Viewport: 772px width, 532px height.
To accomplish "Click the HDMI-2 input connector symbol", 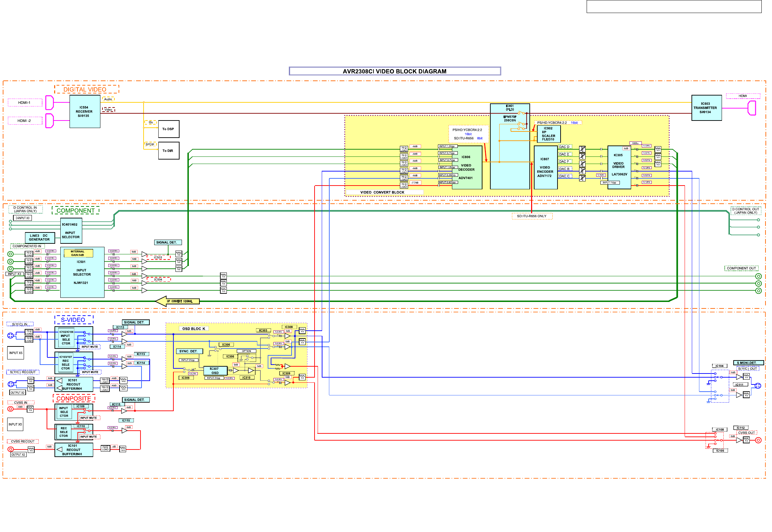I will point(50,121).
